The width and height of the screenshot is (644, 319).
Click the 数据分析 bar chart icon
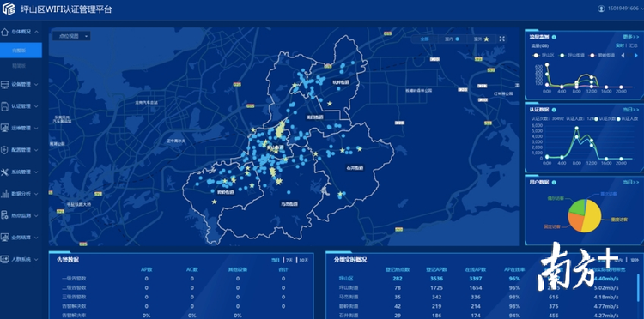5,194
